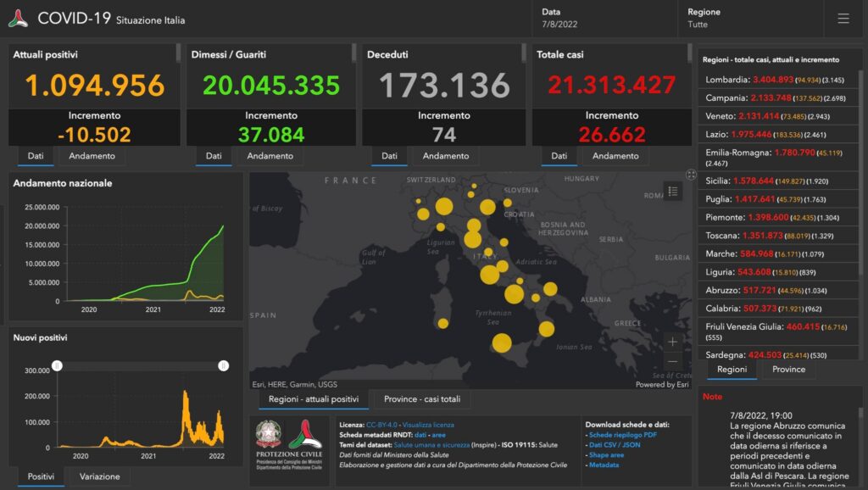Expand the map with the fullscreen icon

click(x=691, y=175)
